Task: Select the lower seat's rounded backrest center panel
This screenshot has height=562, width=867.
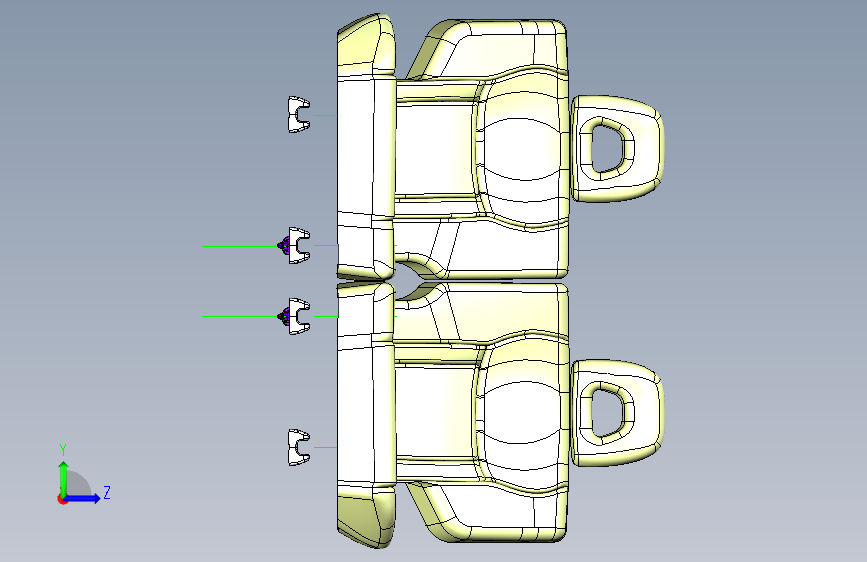Action: click(523, 412)
